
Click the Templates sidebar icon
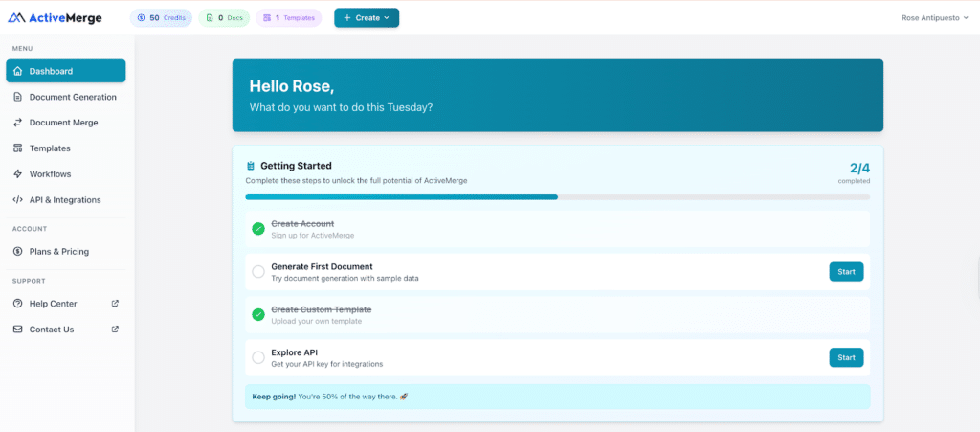18,148
